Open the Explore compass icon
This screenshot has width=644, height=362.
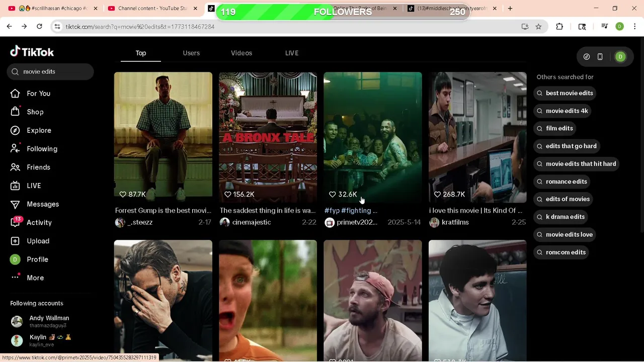(16, 130)
